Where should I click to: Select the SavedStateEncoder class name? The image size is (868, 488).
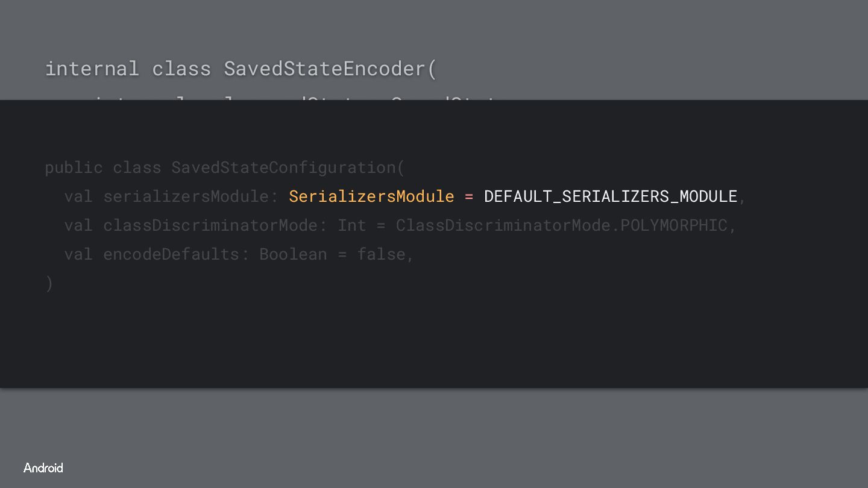point(325,69)
